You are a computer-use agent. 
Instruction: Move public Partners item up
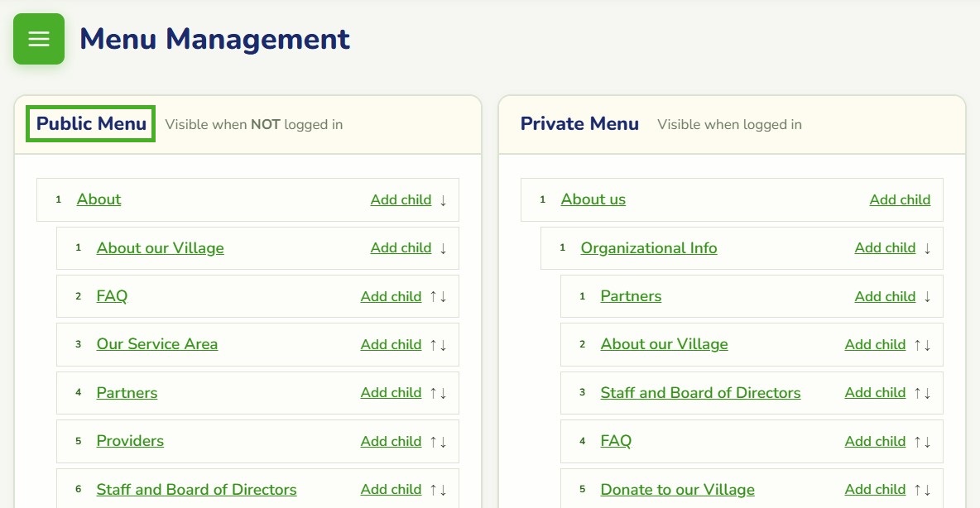433,393
